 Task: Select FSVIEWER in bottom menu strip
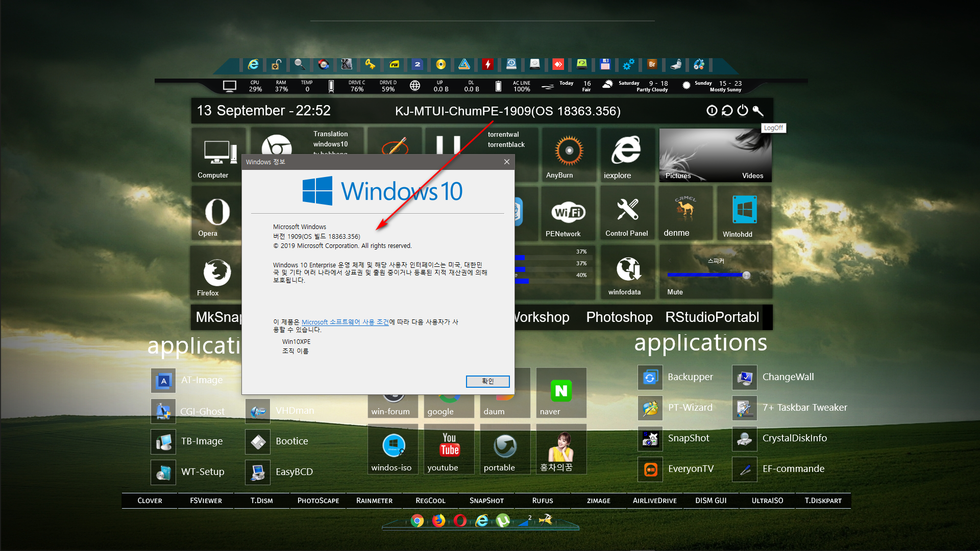206,500
